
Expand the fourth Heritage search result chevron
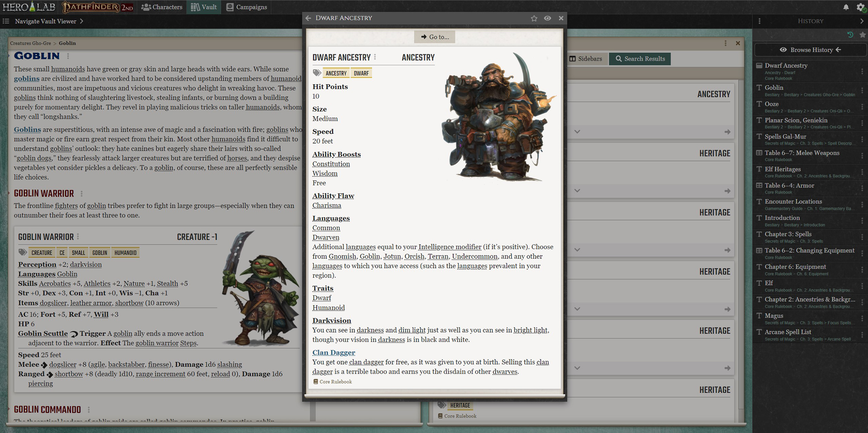[x=577, y=368]
